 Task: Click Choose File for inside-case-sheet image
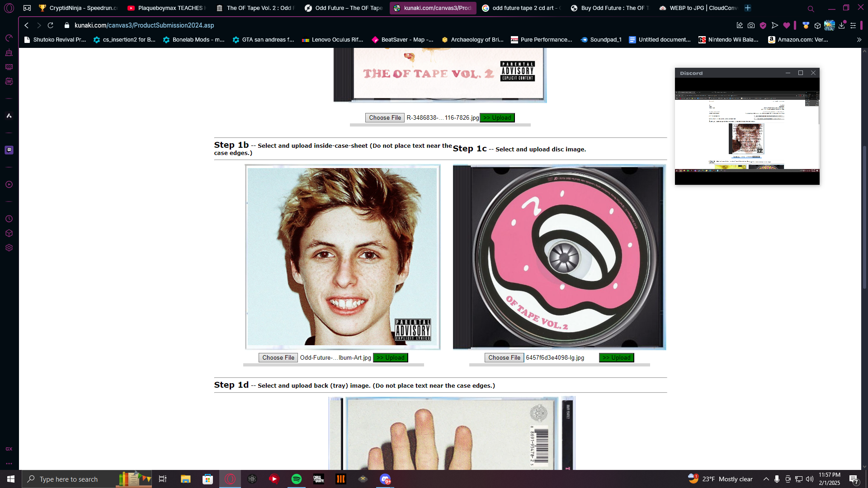[278, 357]
